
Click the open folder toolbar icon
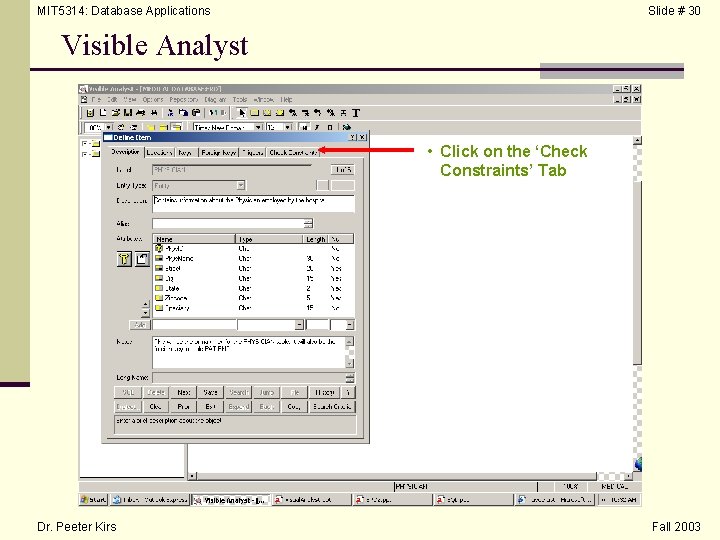pyautogui.click(x=115, y=112)
